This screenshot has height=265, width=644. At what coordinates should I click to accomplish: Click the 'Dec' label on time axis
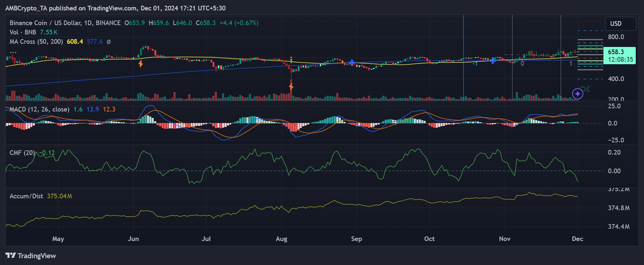click(x=578, y=239)
